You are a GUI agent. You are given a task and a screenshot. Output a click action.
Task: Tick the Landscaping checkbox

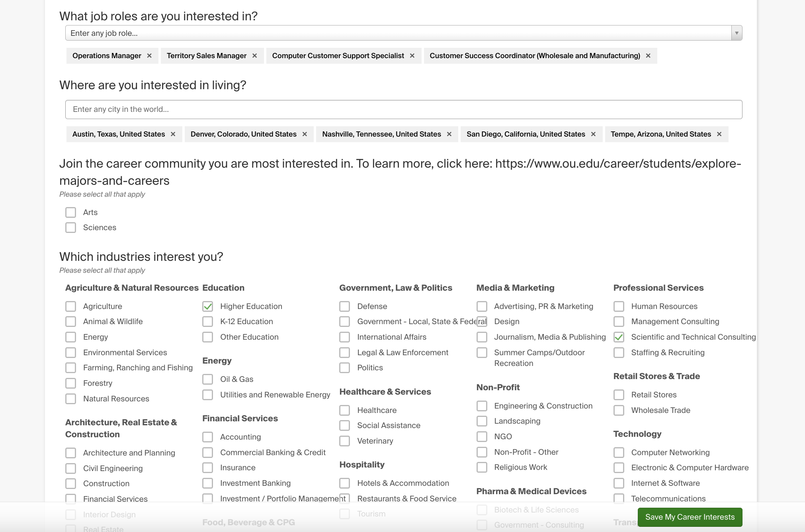(x=482, y=421)
